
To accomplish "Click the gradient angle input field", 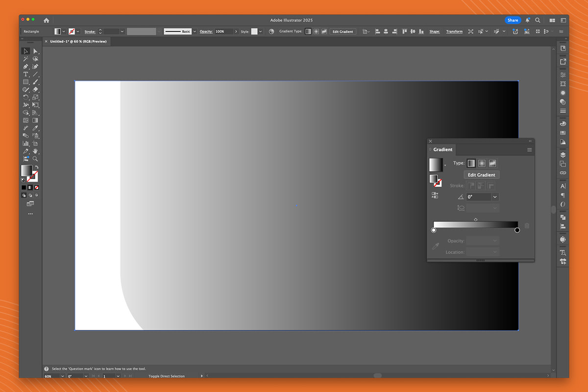I will [478, 197].
